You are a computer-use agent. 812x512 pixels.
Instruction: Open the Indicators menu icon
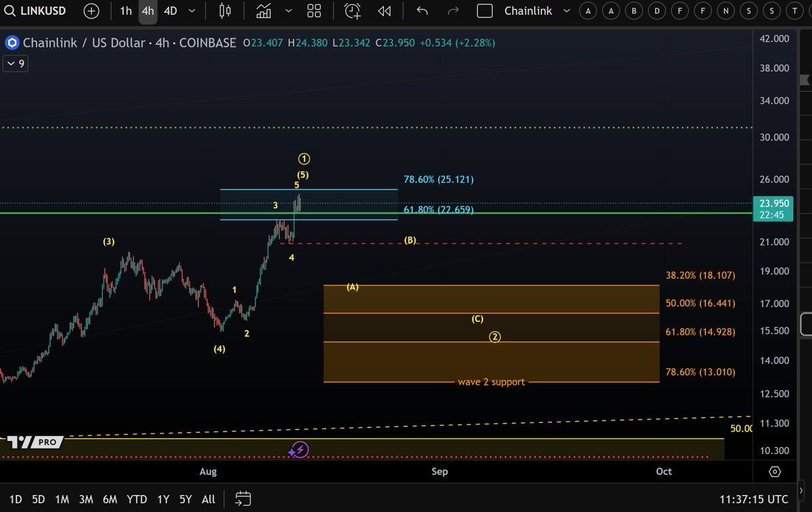264,11
